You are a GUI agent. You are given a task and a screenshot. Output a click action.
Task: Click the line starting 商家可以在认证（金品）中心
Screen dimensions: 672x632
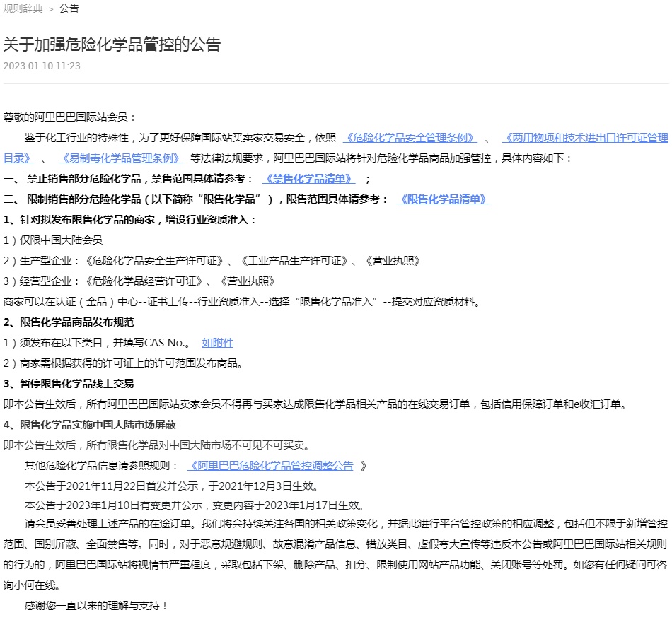coord(242,302)
